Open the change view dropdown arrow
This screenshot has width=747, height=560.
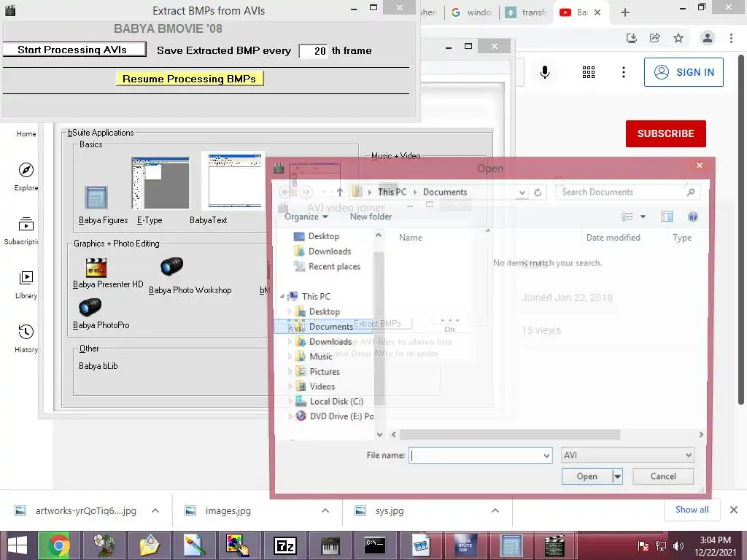point(643,217)
